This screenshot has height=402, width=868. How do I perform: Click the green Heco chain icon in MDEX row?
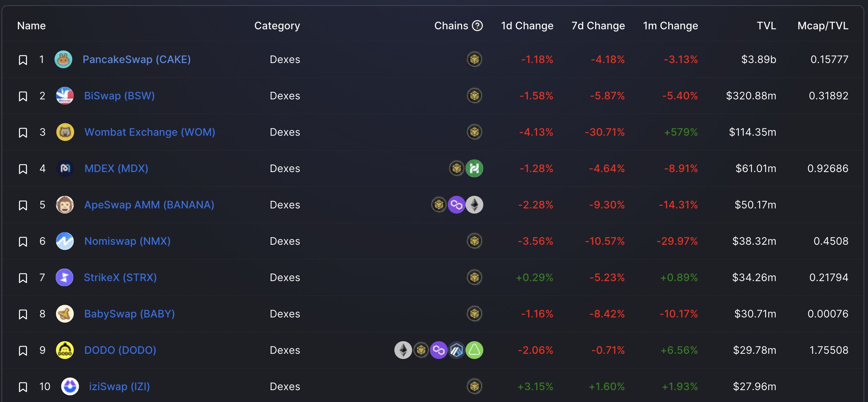(x=474, y=168)
